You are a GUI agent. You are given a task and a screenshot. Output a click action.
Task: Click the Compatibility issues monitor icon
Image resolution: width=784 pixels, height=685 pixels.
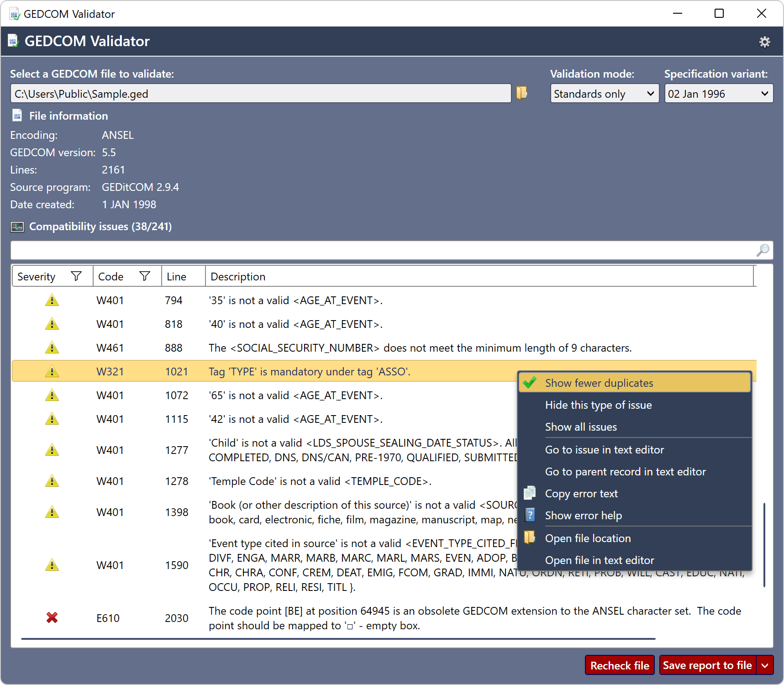17,227
